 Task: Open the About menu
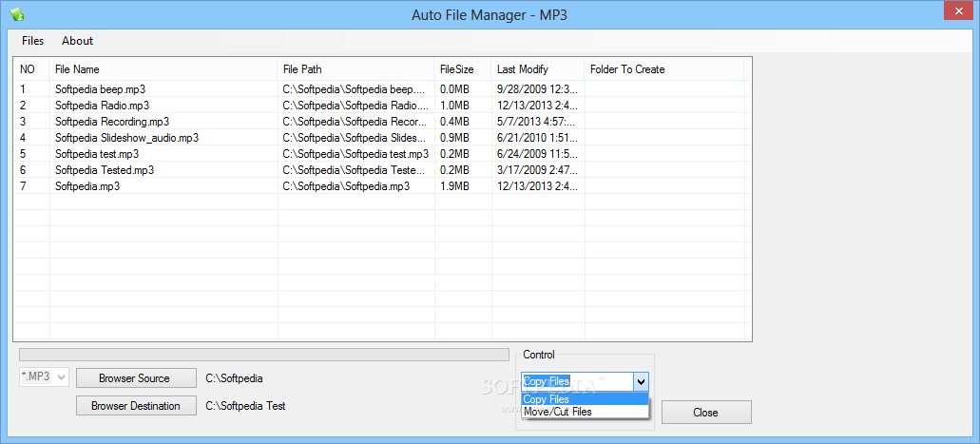click(77, 41)
